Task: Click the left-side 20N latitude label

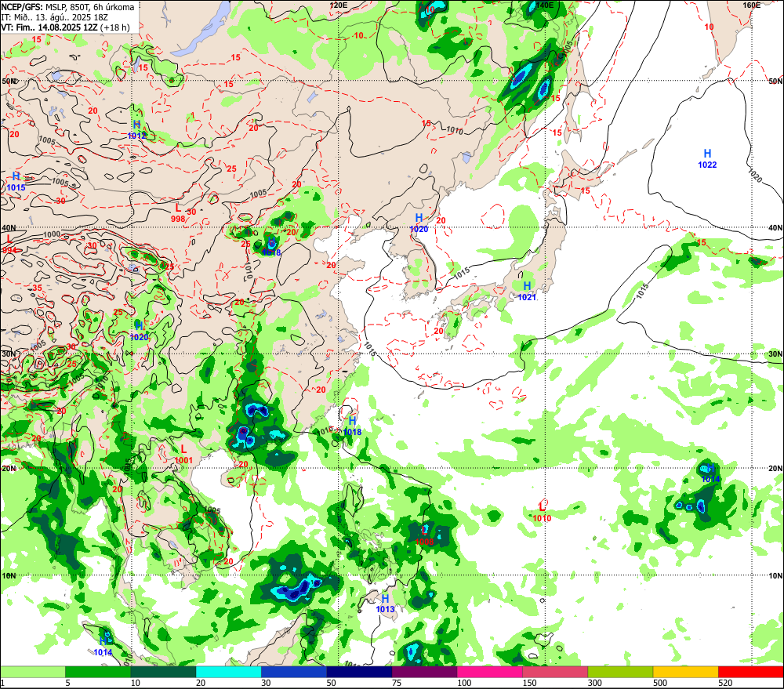Action: [9, 469]
